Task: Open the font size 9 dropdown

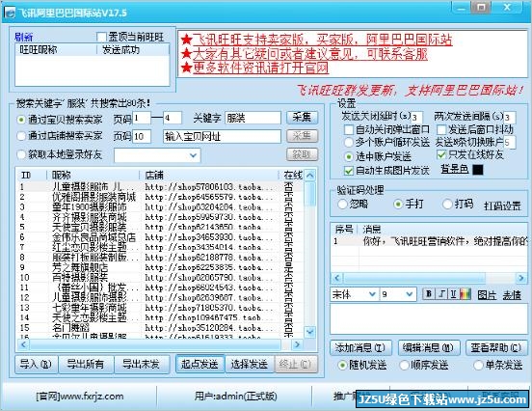Action: [x=410, y=294]
